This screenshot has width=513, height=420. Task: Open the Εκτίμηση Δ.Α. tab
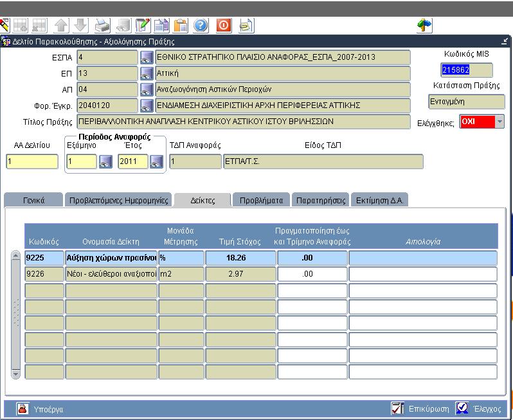pos(379,200)
